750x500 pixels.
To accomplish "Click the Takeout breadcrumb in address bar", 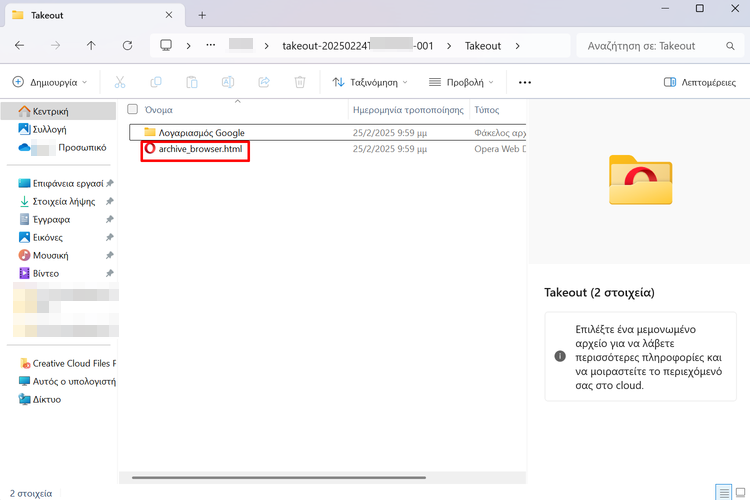I will (483, 46).
